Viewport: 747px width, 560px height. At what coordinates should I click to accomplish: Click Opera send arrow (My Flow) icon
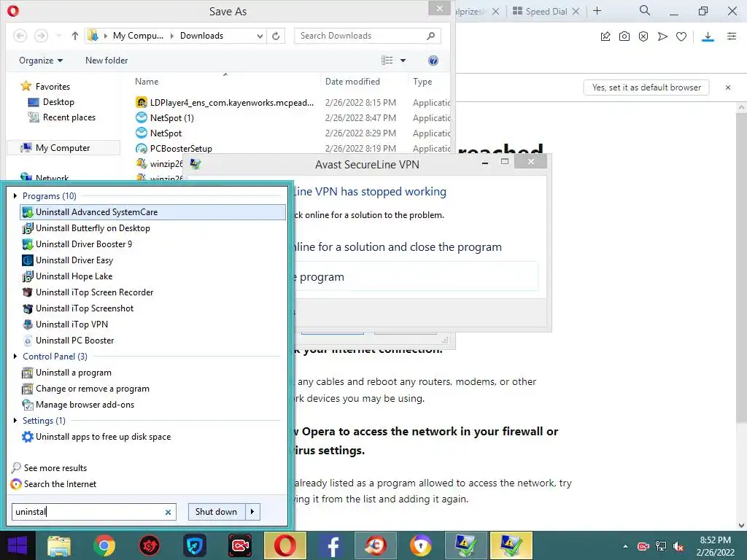662,36
